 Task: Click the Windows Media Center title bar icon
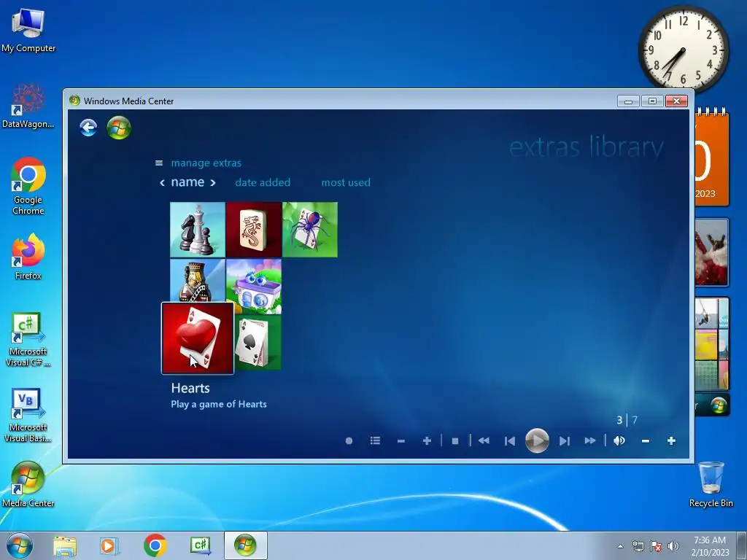[x=74, y=101]
